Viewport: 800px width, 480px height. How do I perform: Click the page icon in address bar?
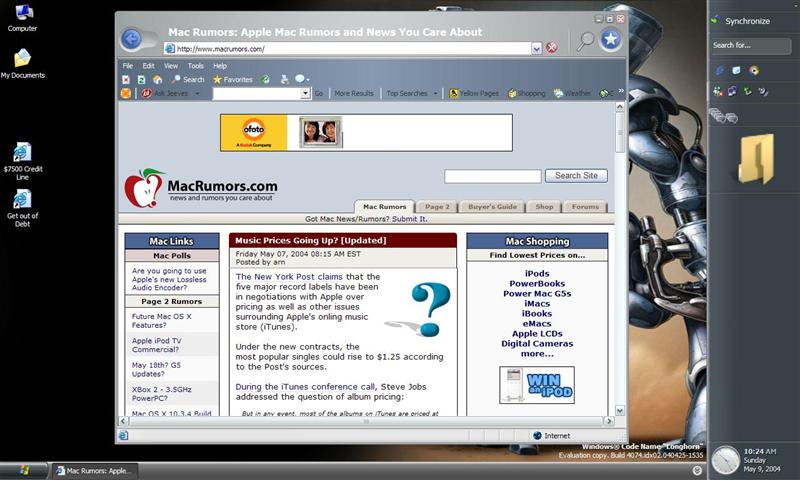[170, 48]
